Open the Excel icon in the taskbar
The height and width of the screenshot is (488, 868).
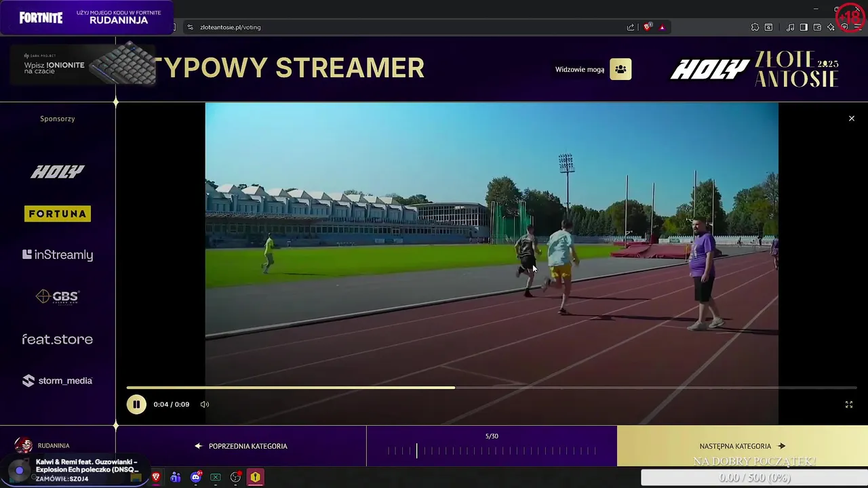(x=216, y=477)
